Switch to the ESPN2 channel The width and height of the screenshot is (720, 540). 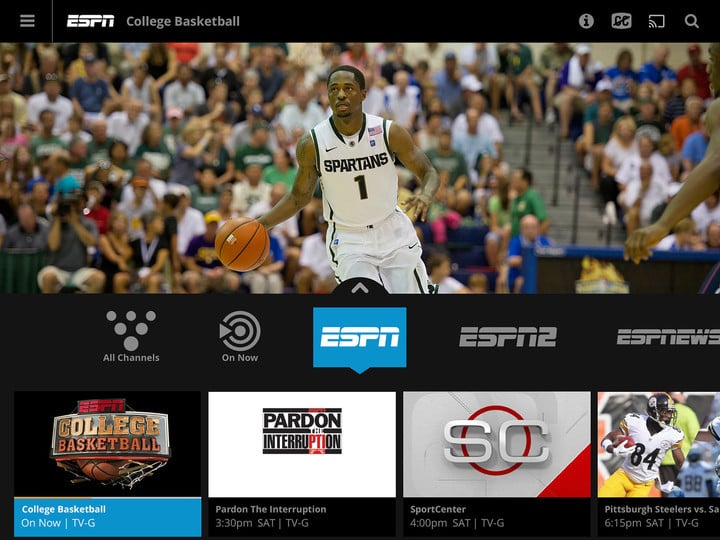coord(508,337)
